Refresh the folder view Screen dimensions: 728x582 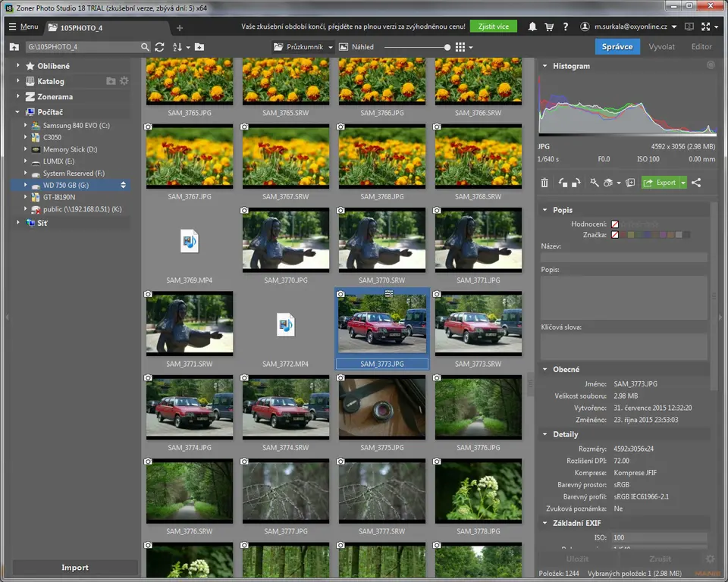coord(159,47)
